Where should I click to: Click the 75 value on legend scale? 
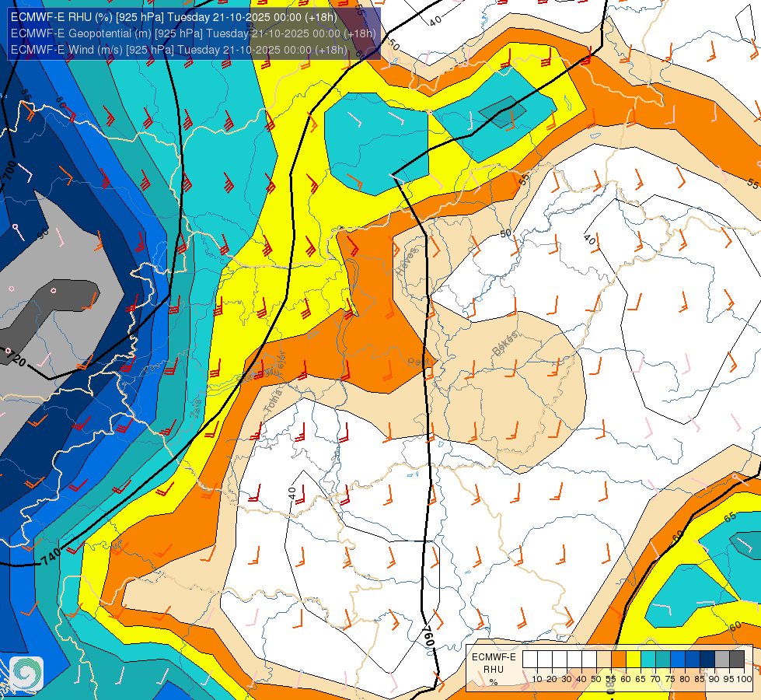tap(670, 679)
